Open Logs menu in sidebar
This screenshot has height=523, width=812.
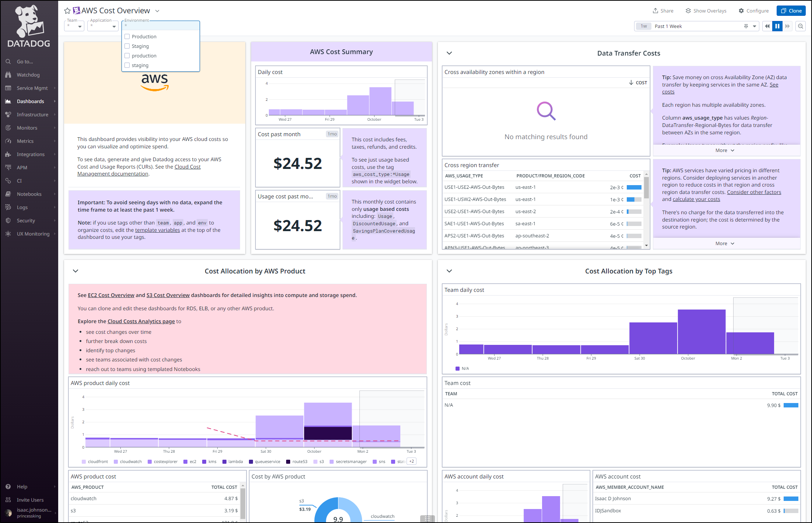point(29,207)
